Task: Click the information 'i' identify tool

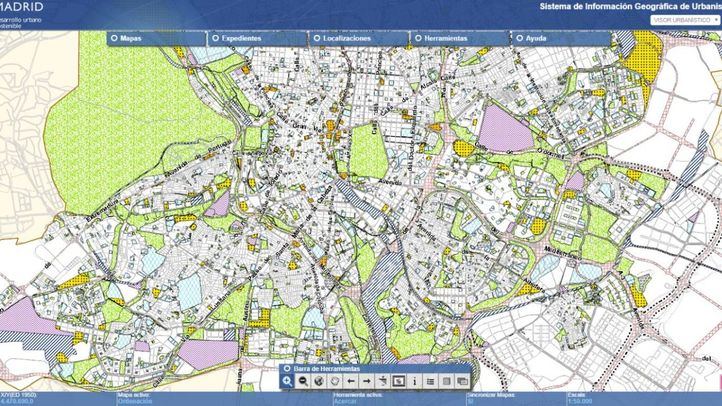Action: tap(415, 381)
